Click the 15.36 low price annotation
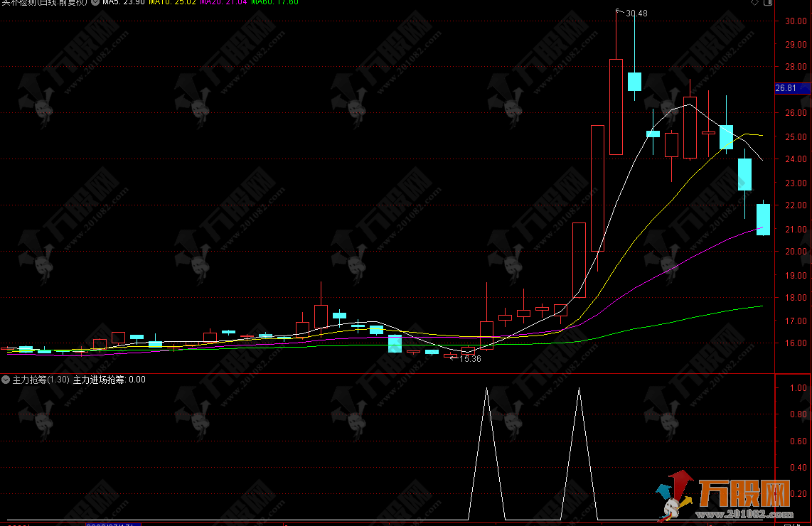 470,359
